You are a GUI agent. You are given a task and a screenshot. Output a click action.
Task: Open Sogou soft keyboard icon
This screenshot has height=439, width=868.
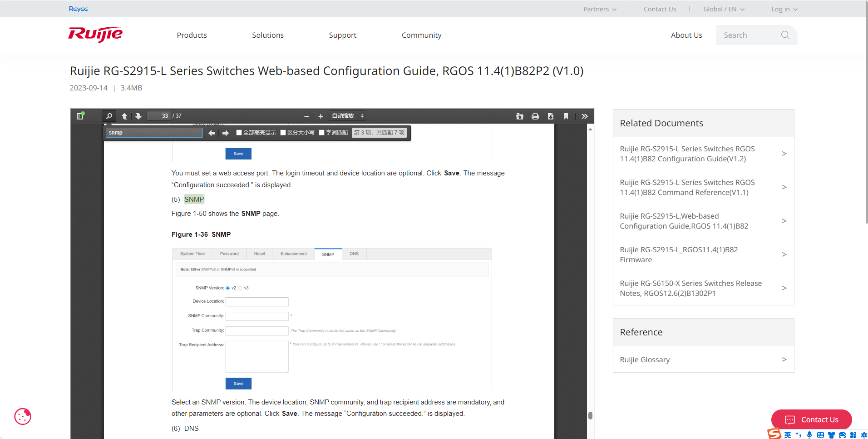coord(820,435)
